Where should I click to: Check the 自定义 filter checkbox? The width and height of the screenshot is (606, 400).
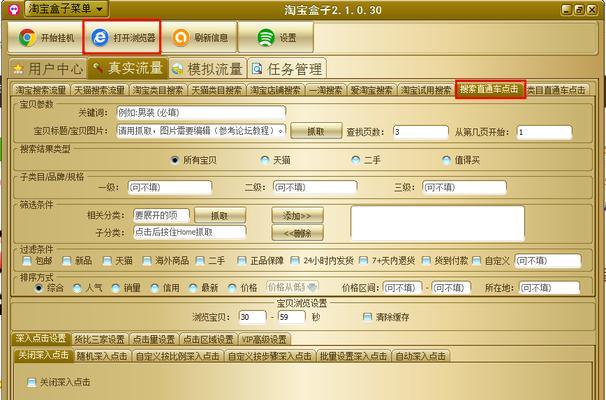477,261
